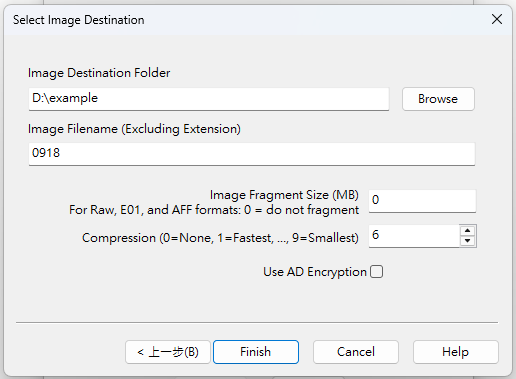Decrease compression level with down arrow
Image resolution: width=516 pixels, height=379 pixels.
pyautogui.click(x=468, y=241)
